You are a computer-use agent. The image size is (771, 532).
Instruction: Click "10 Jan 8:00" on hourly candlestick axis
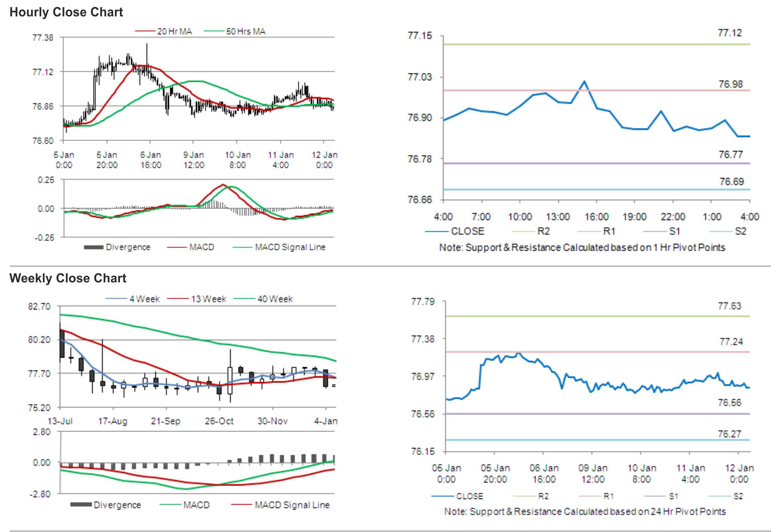click(x=238, y=160)
